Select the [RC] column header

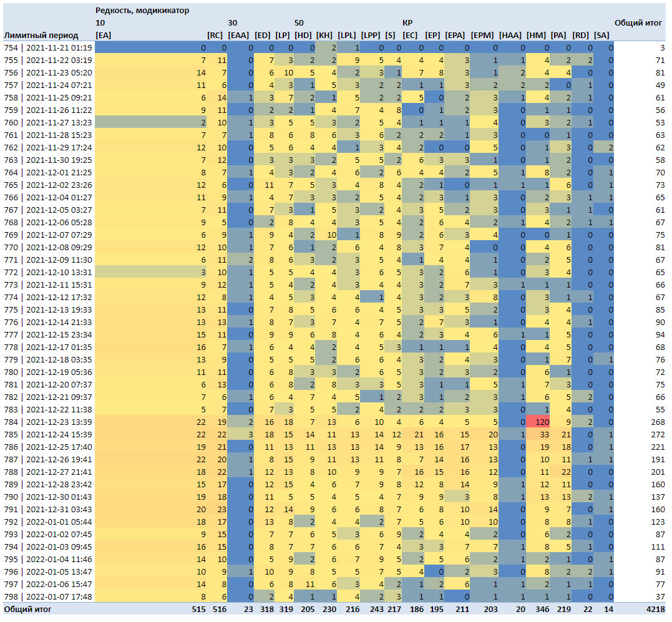tap(215, 35)
